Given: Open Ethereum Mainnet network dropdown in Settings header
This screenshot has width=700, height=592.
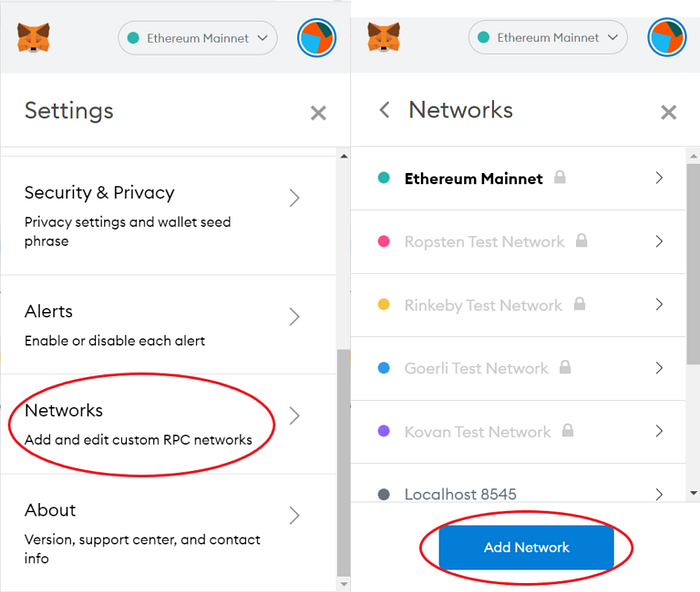Looking at the screenshot, I should (x=198, y=38).
